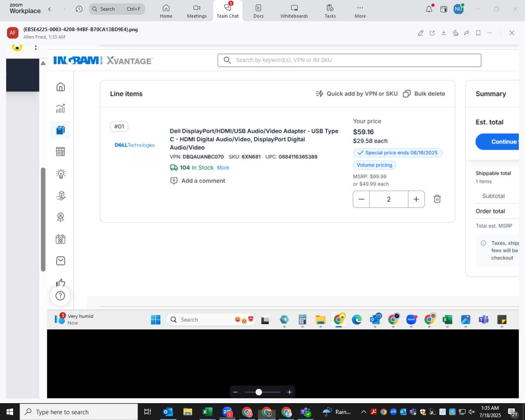Click the question mark help button
Screen dimensions: 525x420
coord(60,296)
